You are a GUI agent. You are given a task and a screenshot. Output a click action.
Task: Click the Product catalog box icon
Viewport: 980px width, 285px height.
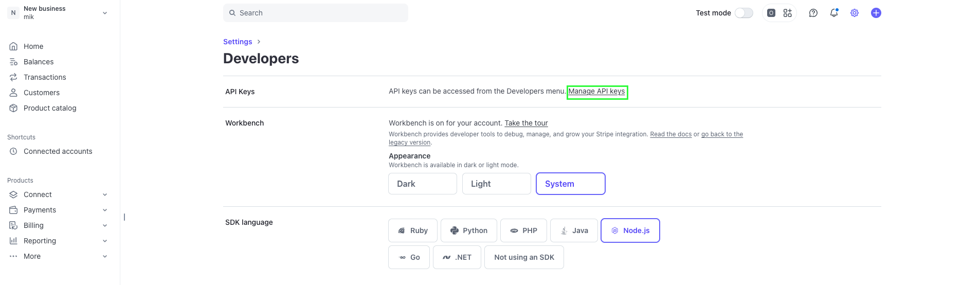pyautogui.click(x=13, y=108)
